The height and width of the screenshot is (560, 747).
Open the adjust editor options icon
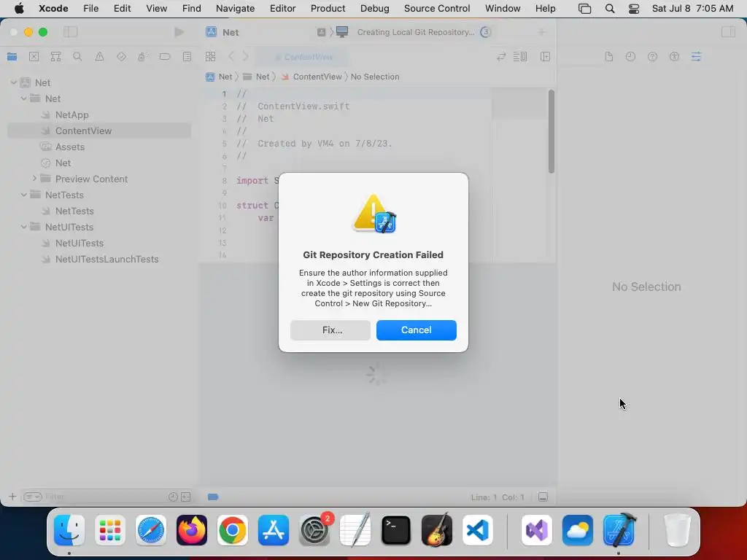(519, 57)
